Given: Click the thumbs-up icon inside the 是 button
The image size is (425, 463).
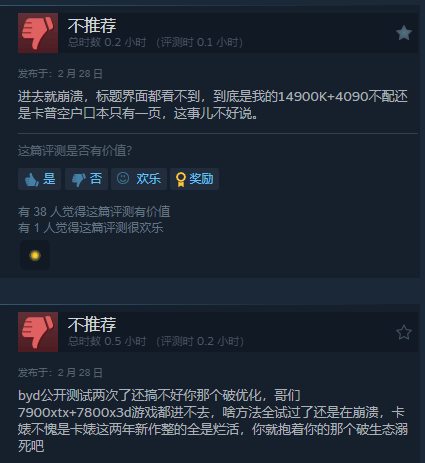Looking at the screenshot, I should (x=32, y=180).
